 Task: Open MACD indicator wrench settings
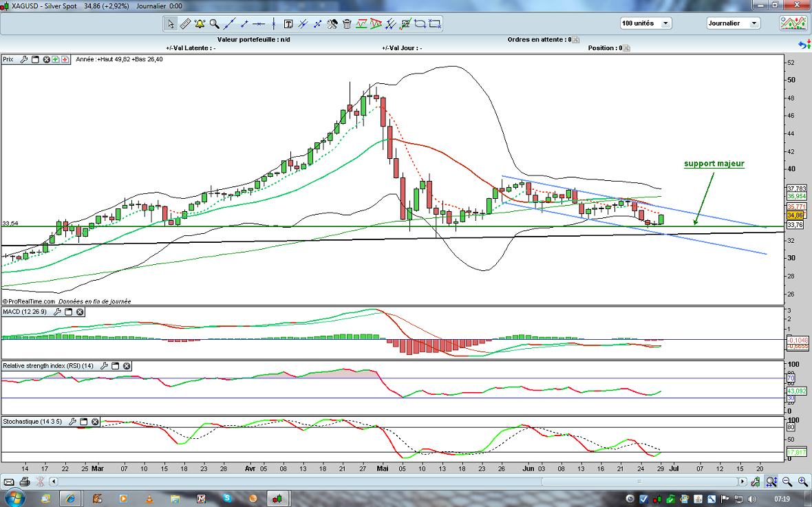(x=58, y=312)
